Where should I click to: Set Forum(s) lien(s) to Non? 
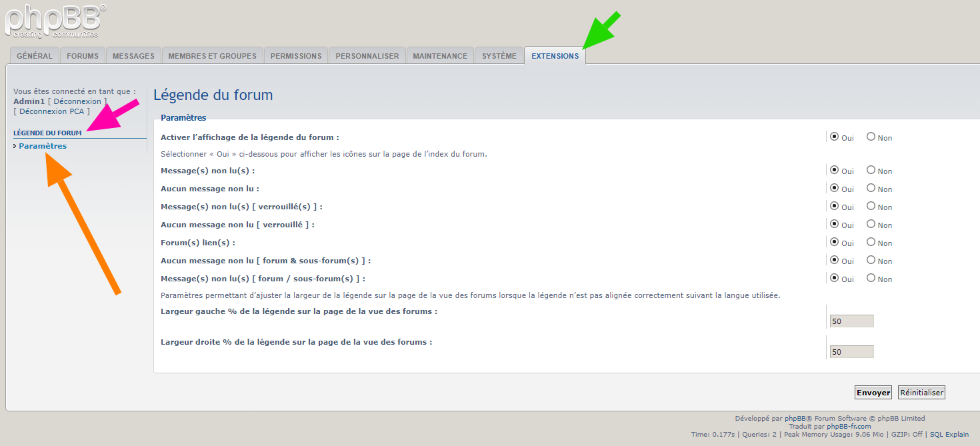pos(871,242)
